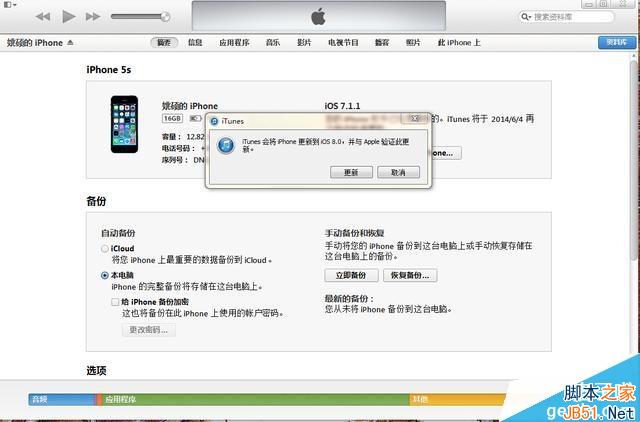This screenshot has height=422, width=640.
Task: Click the 手动备份和恢复 heading
Action: click(354, 233)
